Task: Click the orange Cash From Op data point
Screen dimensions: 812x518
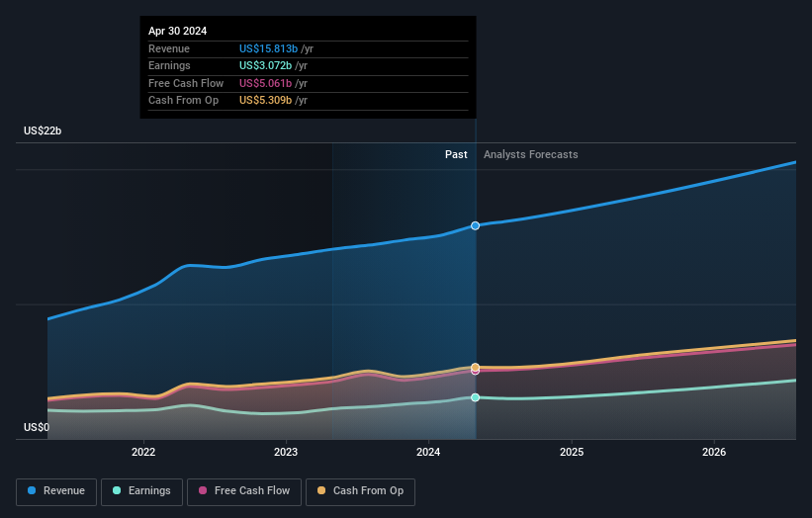Action: point(475,367)
